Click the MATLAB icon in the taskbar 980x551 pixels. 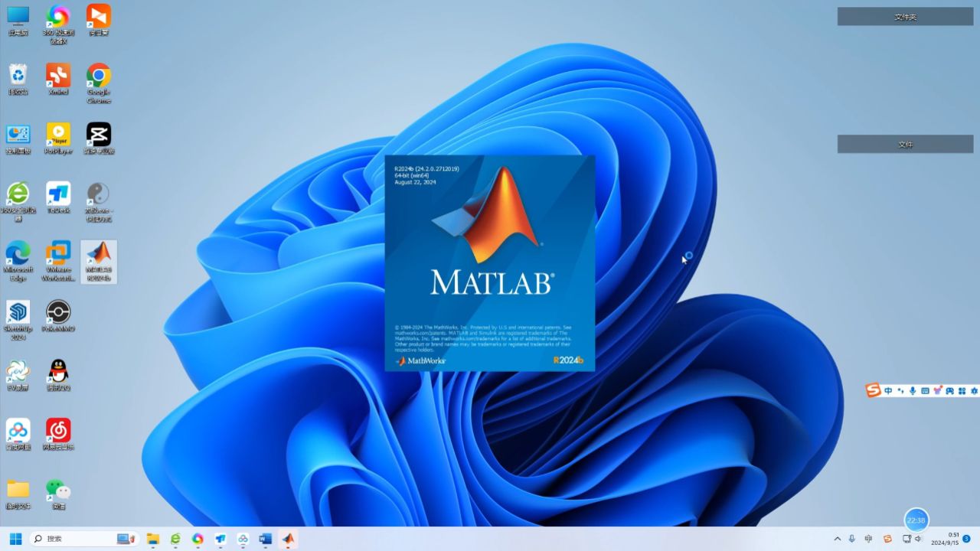(288, 539)
